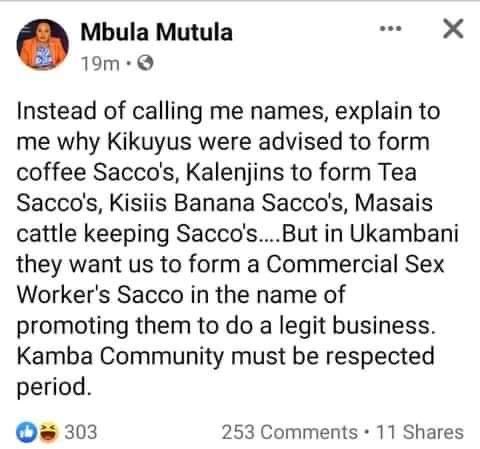Open the 11 Shares link
The image size is (480, 449).
(x=420, y=432)
